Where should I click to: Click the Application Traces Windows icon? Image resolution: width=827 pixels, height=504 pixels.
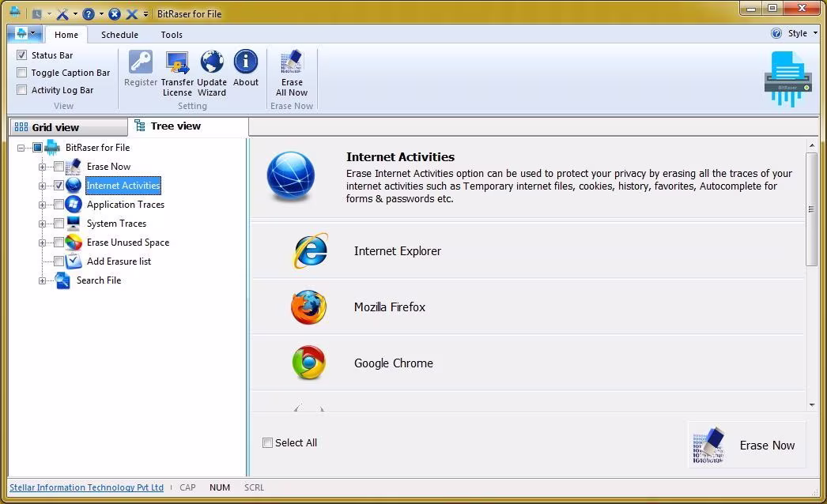74,204
